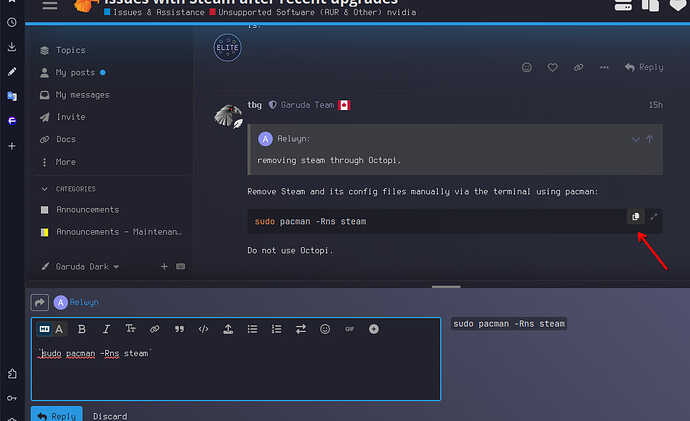Expand the quoted Aelwyn post
The image size is (690, 421).
tap(634, 139)
